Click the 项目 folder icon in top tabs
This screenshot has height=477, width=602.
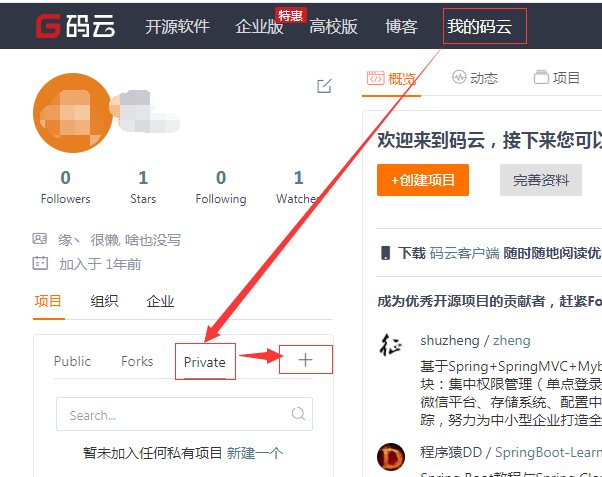click(x=541, y=77)
